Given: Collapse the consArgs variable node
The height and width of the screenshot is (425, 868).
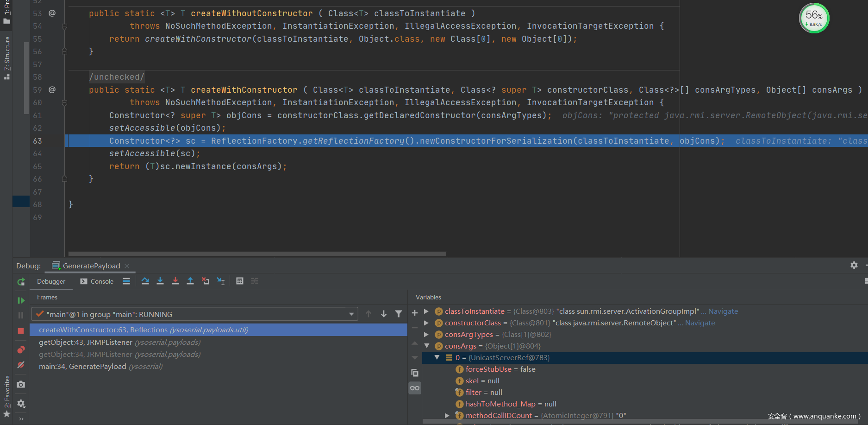Looking at the screenshot, I should [x=426, y=346].
